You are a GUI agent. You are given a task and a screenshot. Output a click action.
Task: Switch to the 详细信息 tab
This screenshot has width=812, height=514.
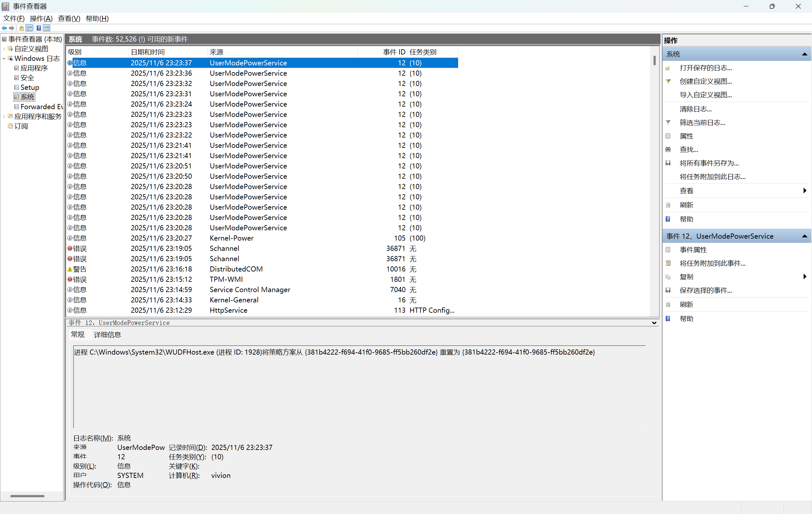(107, 334)
